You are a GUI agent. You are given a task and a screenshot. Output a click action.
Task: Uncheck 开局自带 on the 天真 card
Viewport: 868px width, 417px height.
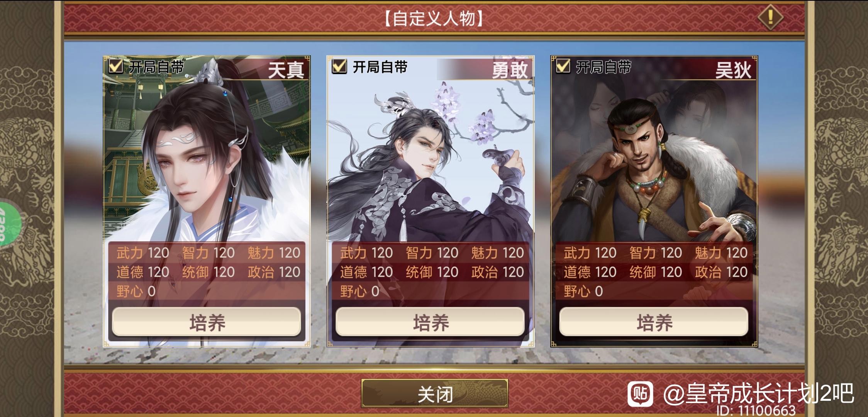click(115, 66)
